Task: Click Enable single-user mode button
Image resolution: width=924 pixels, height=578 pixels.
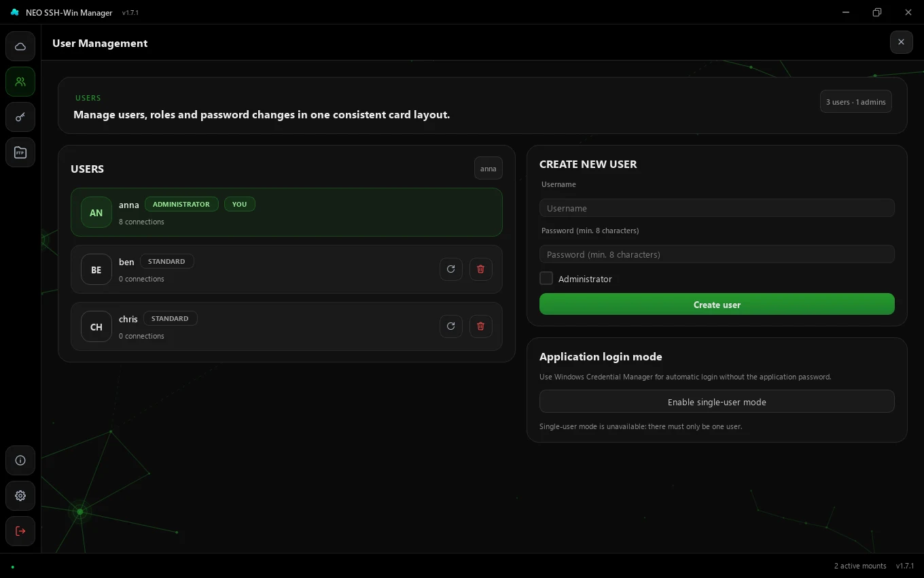Action: [717, 401]
